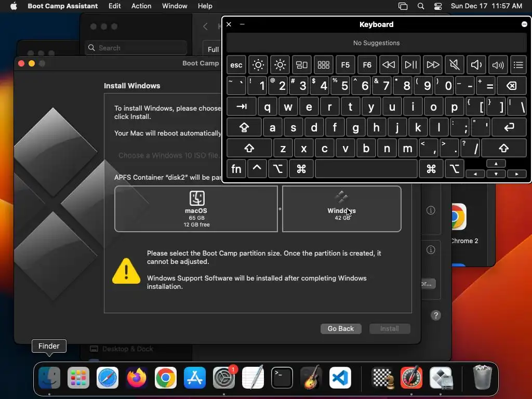The height and width of the screenshot is (399, 532).
Task: Open Terminal from the Dock
Action: pos(282,378)
